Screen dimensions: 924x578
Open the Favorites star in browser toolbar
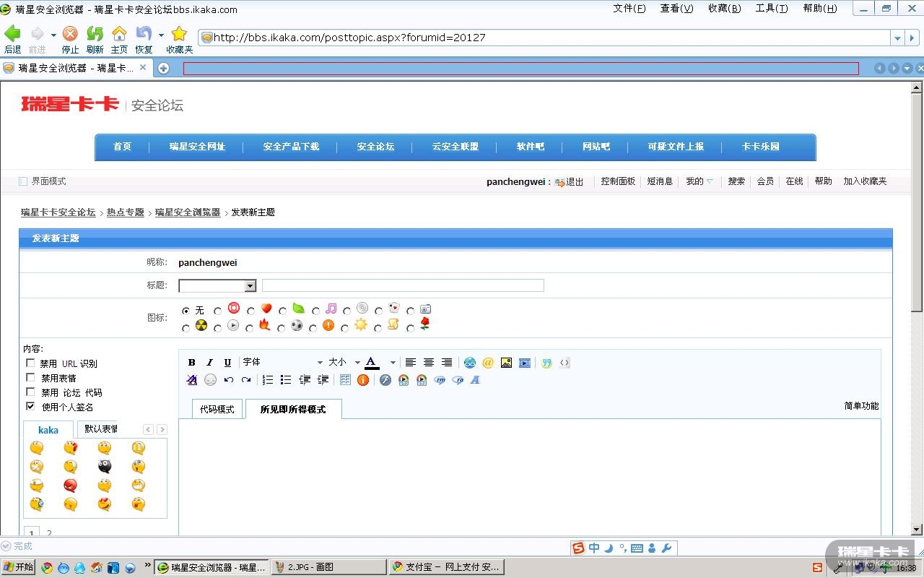179,34
